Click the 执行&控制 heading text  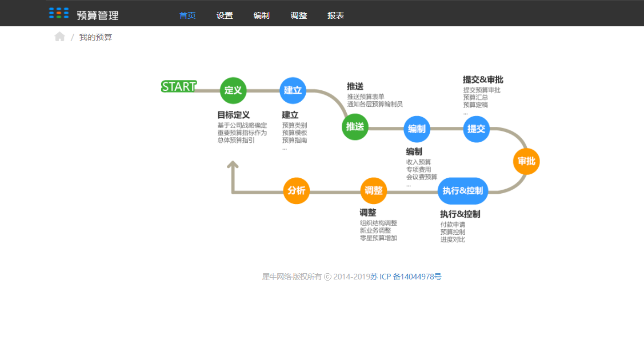(x=460, y=214)
